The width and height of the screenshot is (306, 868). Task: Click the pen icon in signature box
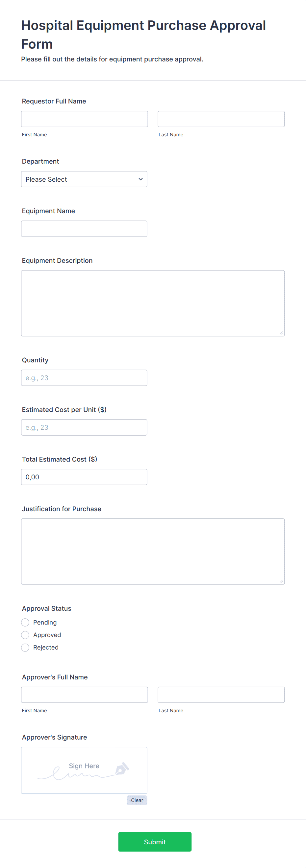pyautogui.click(x=122, y=768)
